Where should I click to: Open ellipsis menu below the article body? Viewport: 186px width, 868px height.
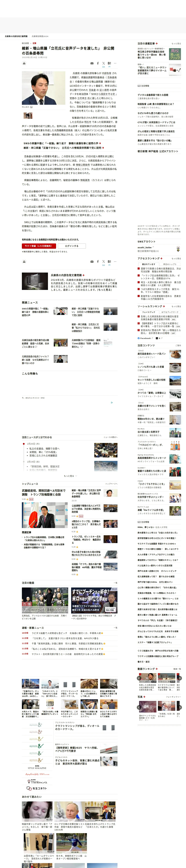[115, 261]
